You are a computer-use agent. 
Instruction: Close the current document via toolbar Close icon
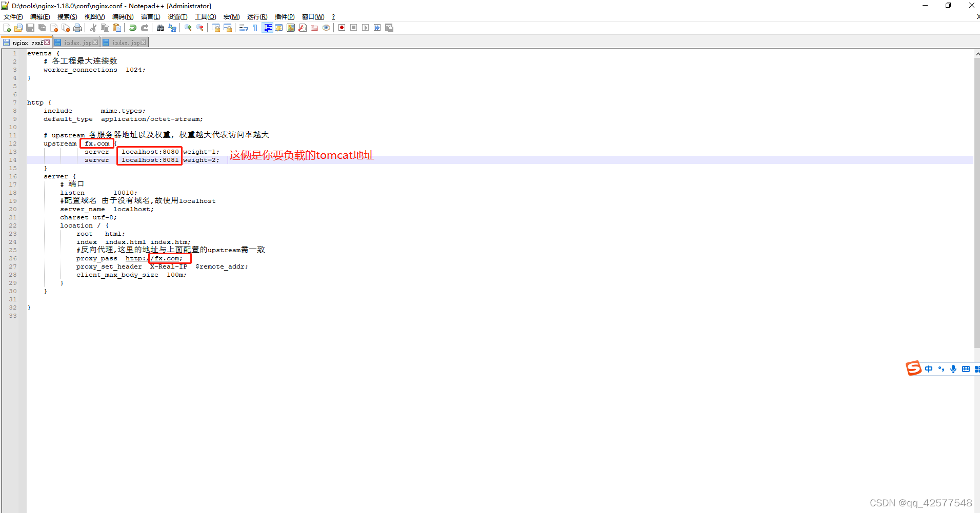[x=54, y=28]
